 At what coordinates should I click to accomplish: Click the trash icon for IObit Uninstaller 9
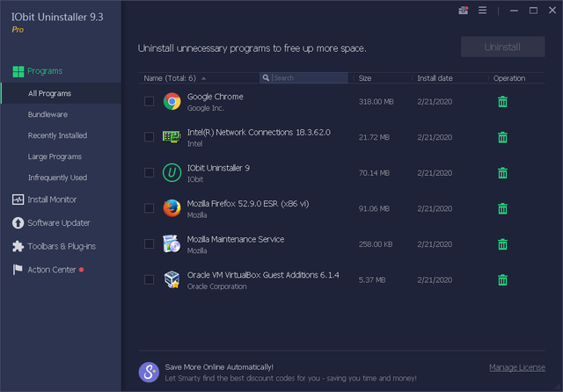(502, 173)
